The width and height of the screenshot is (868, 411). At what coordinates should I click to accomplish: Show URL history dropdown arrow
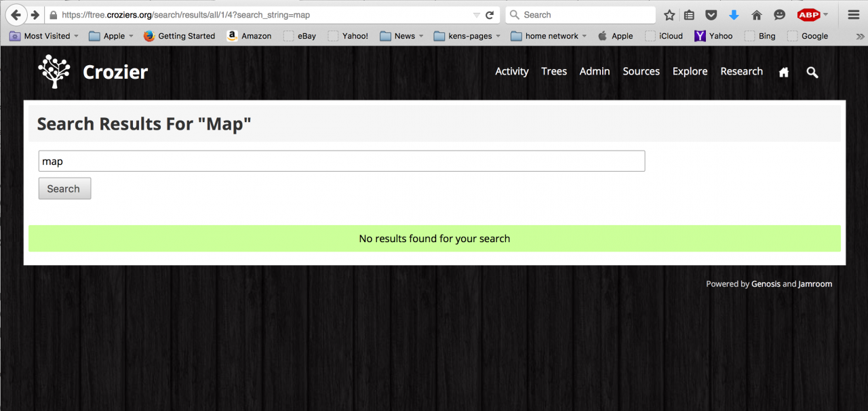coord(476,15)
